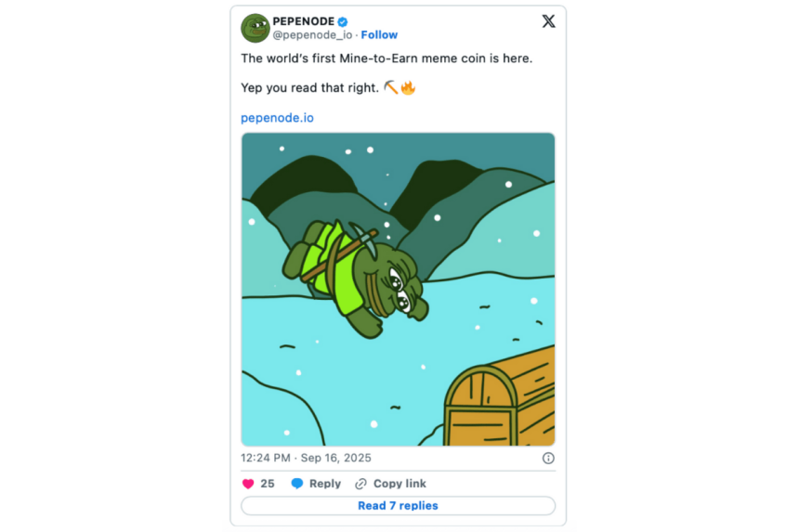This screenshot has height=532, width=799.
Task: Click the pickaxe emoji in the tweet
Action: click(x=391, y=88)
